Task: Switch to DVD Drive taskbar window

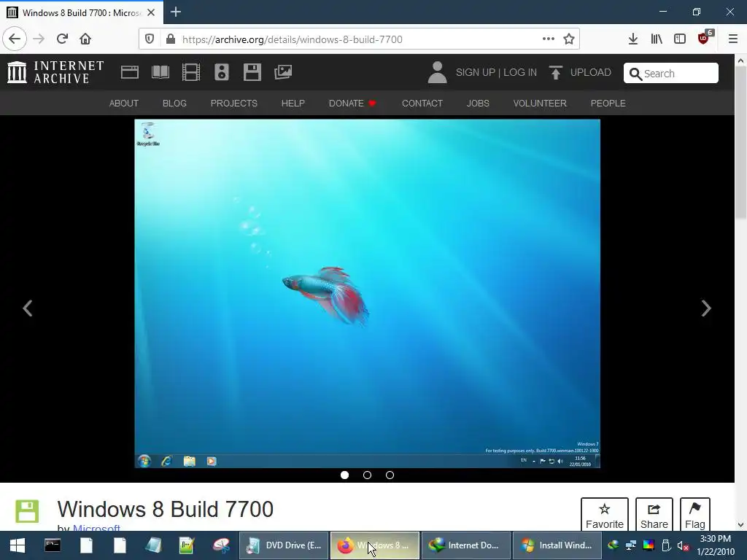Action: tap(284, 545)
